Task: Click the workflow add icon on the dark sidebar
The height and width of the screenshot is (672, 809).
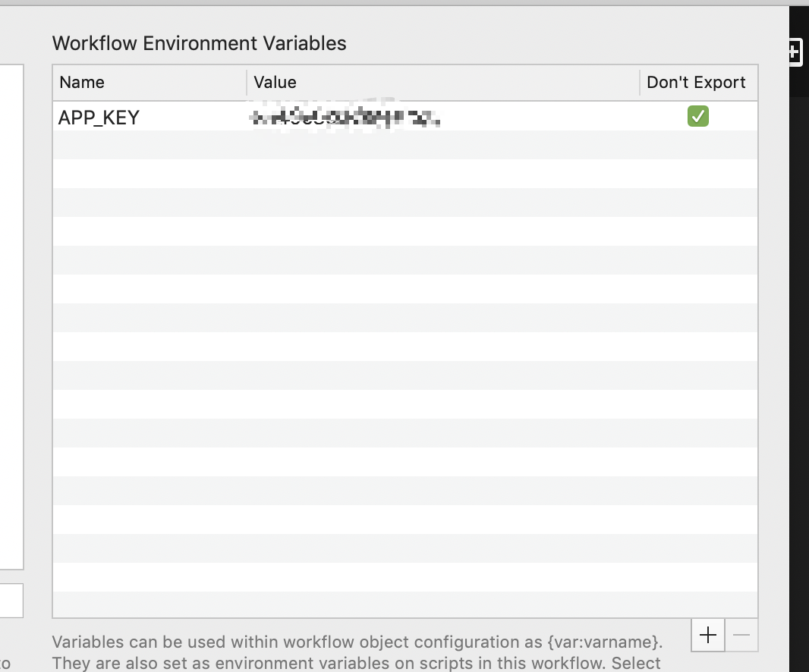Action: [x=794, y=52]
